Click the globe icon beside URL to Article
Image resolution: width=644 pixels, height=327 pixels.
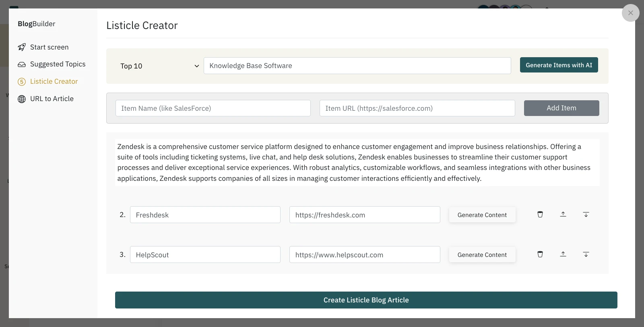22,99
